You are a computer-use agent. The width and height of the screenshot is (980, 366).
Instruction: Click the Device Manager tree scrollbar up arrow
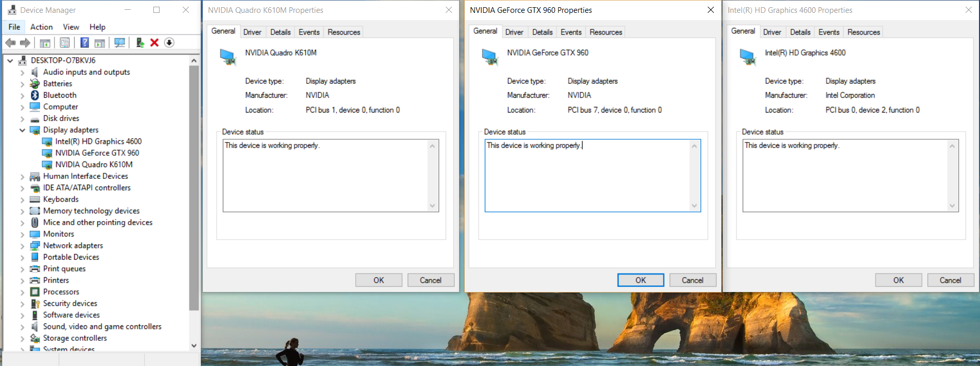pos(194,61)
